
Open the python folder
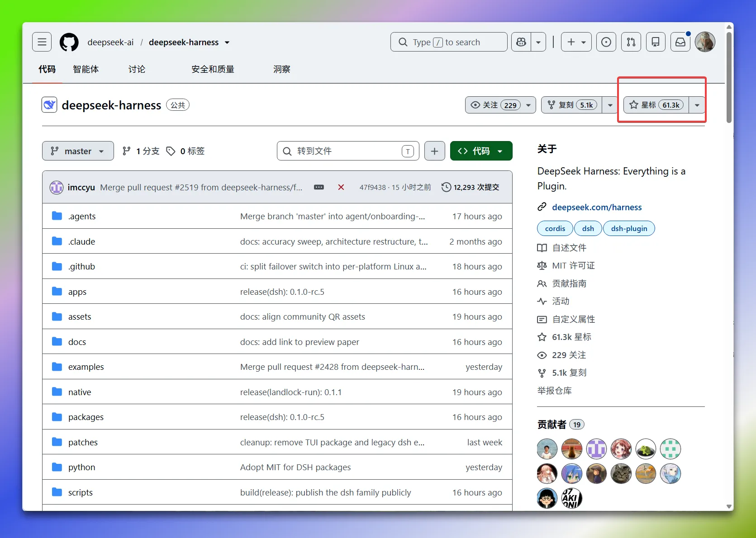pos(81,467)
